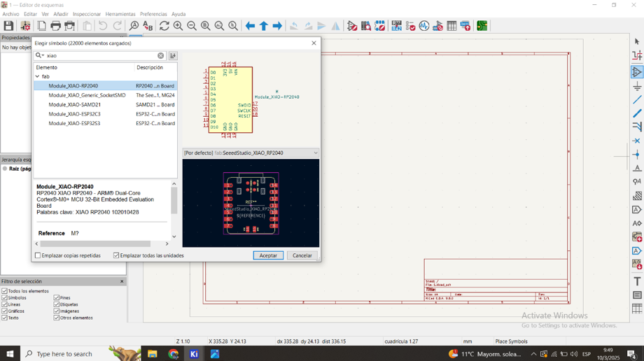This screenshot has width=644, height=361.
Task: Click the Cancelar button
Action: pos(302,255)
